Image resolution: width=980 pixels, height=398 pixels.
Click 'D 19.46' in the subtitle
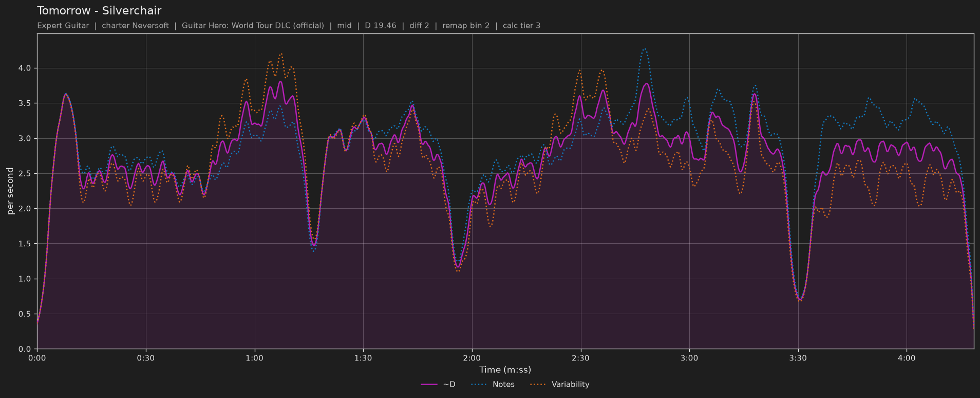381,26
